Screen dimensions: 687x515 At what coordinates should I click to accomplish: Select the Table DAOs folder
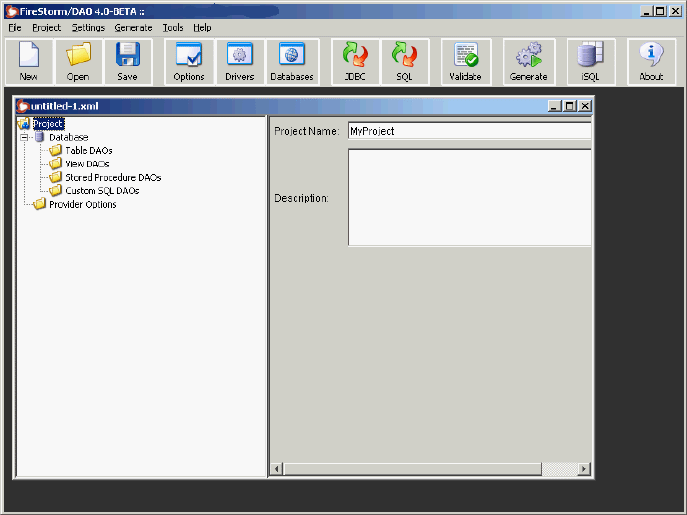(x=89, y=151)
